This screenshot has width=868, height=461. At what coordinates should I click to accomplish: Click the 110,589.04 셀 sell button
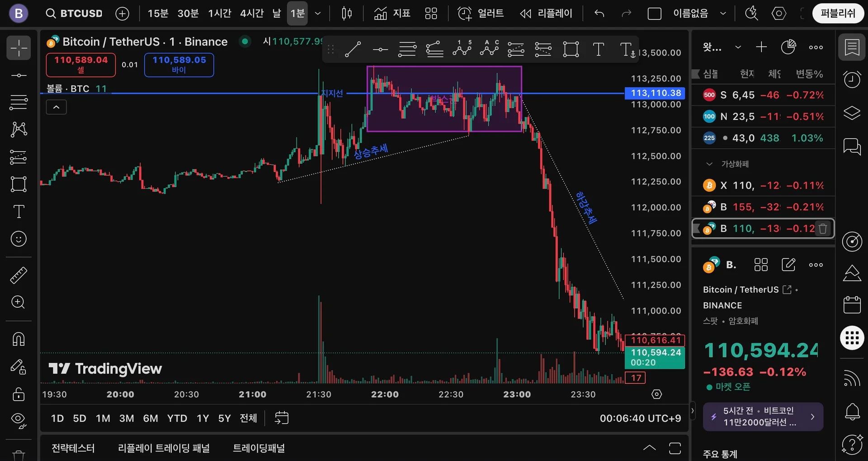point(81,65)
